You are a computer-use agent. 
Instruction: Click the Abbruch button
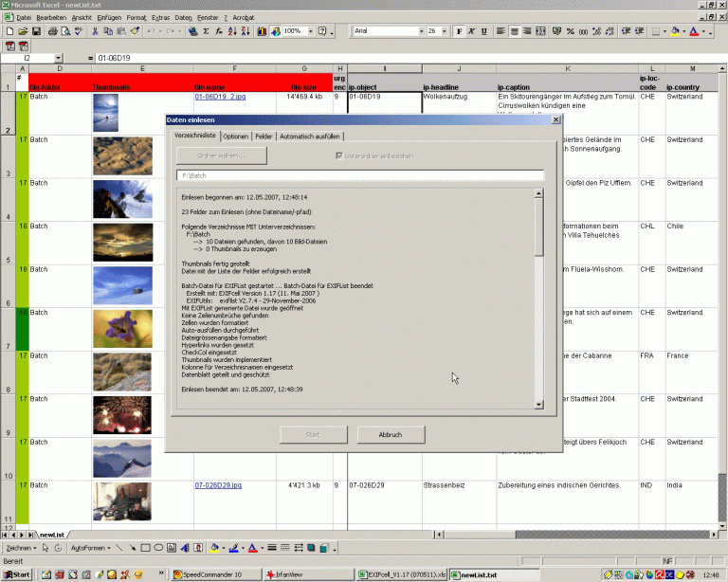[x=391, y=435]
